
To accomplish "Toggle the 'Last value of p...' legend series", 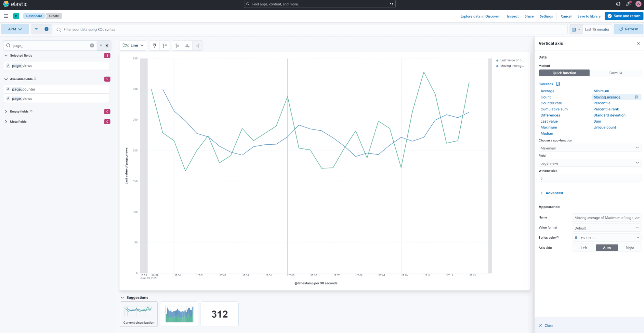I will tap(510, 60).
